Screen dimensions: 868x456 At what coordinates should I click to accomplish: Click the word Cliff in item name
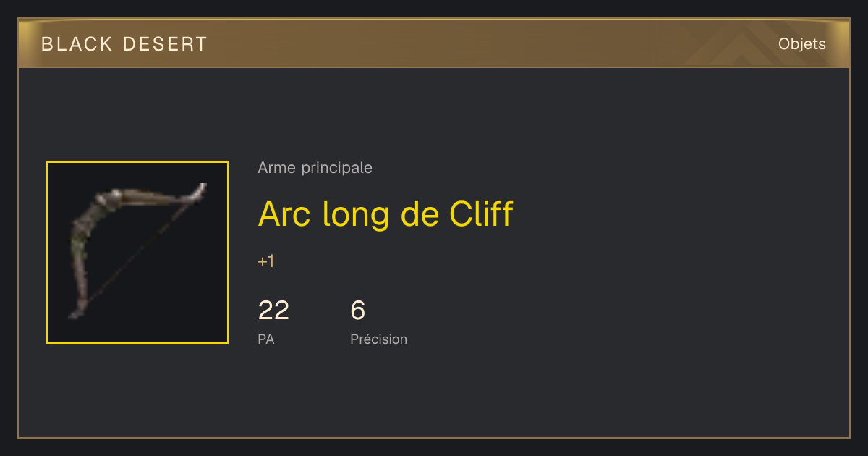pyautogui.click(x=481, y=214)
